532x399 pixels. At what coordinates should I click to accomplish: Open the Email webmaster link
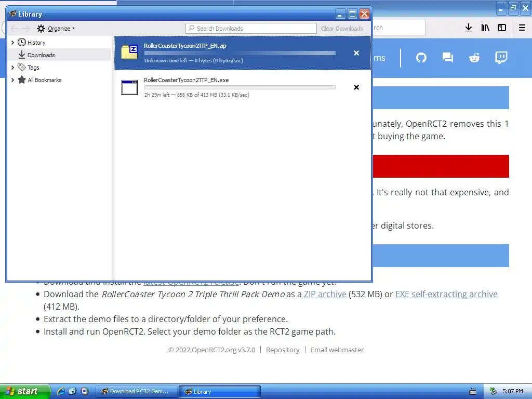[337, 350]
